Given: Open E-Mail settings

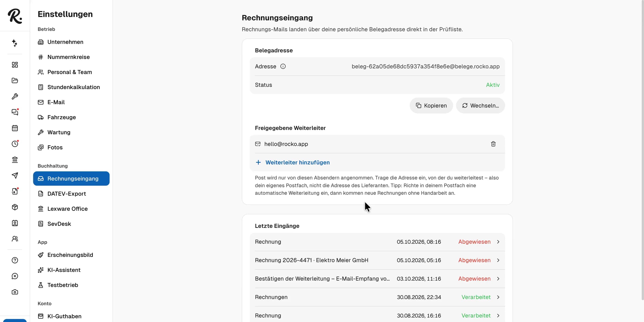Looking at the screenshot, I should coord(71,102).
